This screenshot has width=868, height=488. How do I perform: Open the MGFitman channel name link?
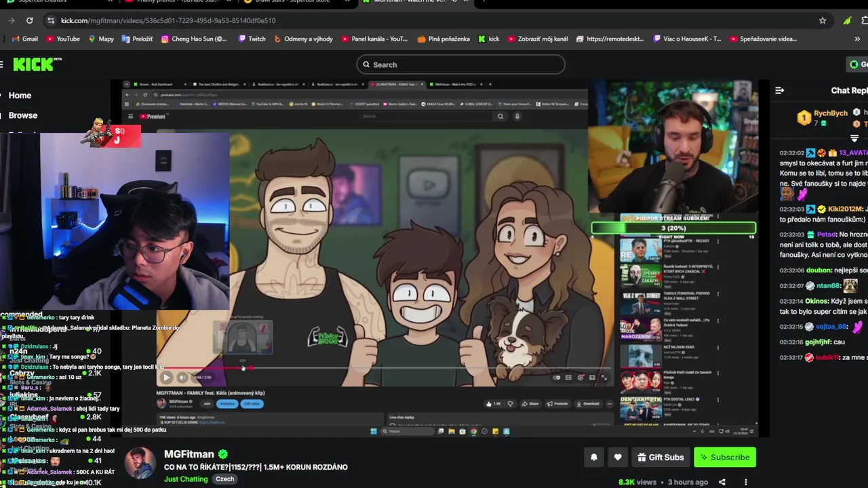pyautogui.click(x=189, y=454)
